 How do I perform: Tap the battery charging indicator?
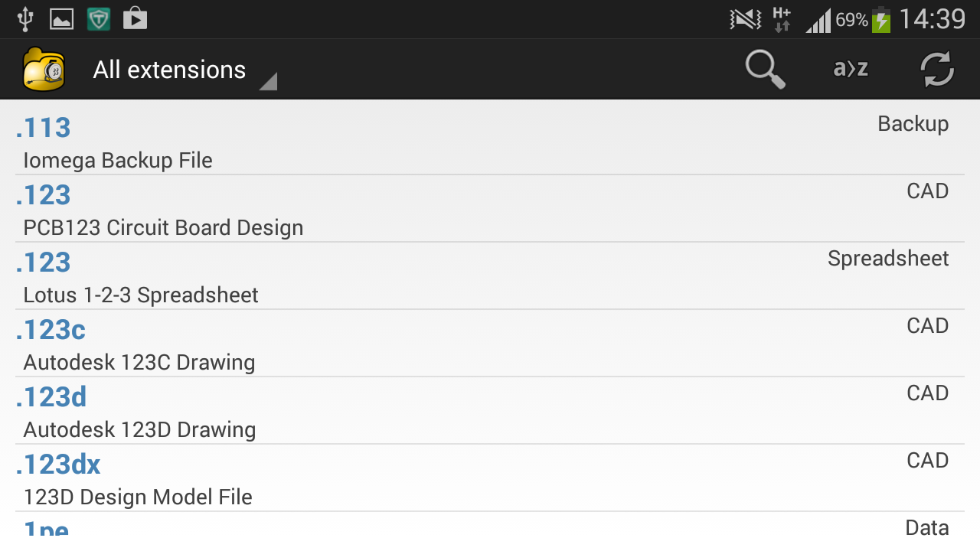click(x=881, y=19)
